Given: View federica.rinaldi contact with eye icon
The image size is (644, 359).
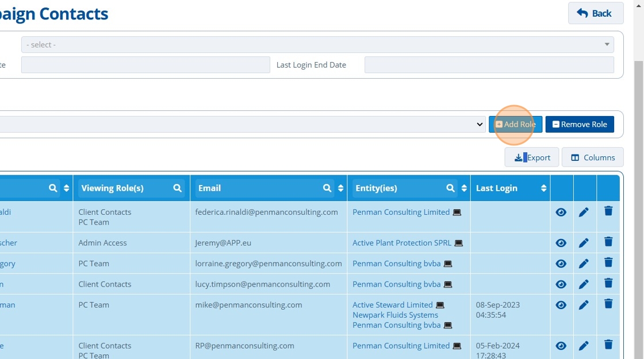Looking at the screenshot, I should click(561, 212).
